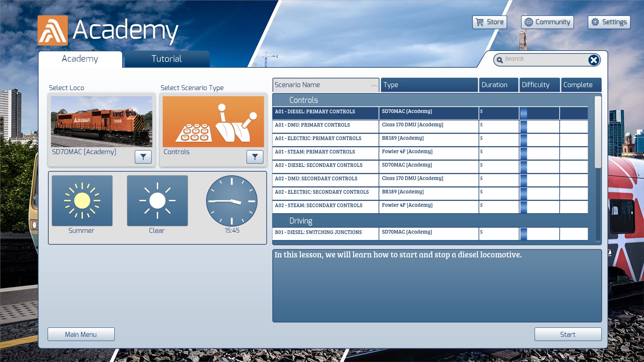Clear search with the X icon
The width and height of the screenshot is (644, 362).
(593, 60)
